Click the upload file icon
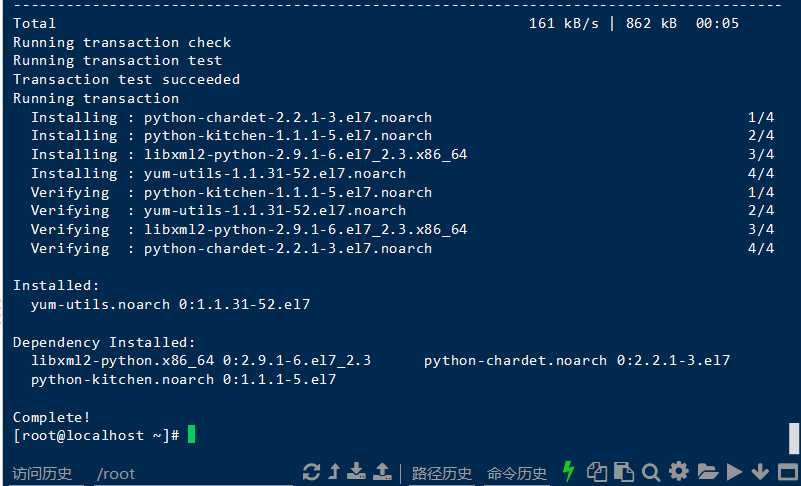 click(x=382, y=471)
